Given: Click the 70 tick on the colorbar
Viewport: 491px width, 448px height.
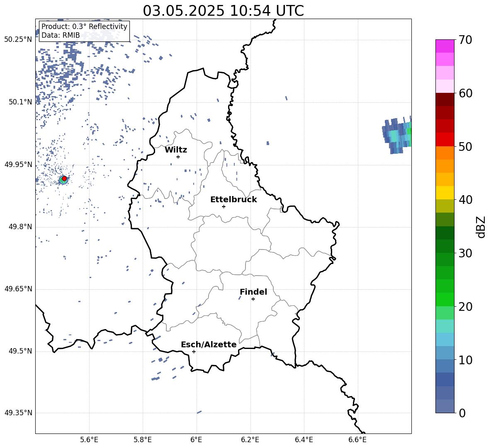Looking at the screenshot, I should click(465, 40).
